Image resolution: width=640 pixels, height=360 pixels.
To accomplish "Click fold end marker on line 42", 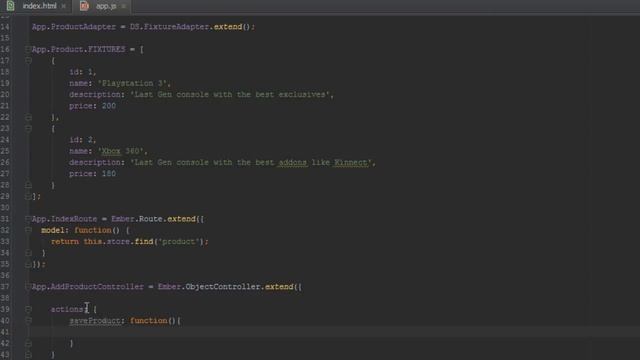I will (28, 343).
